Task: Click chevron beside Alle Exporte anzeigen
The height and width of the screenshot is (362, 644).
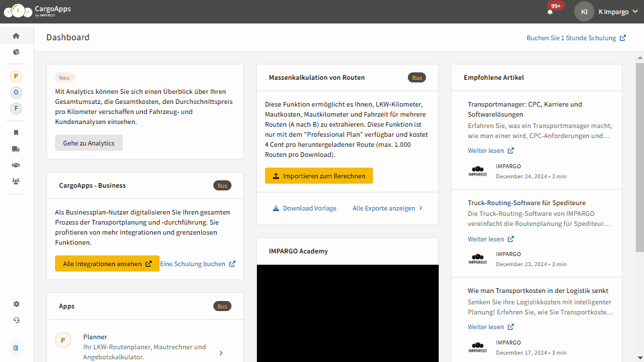Action: 421,208
